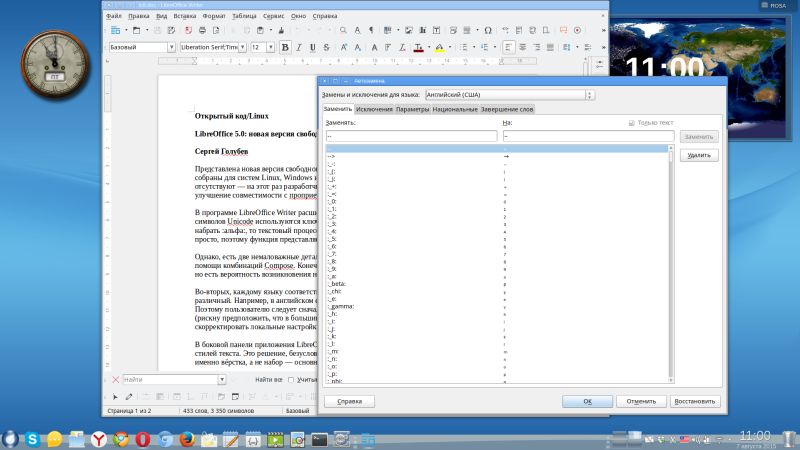This screenshot has width=800, height=450.
Task: Click the Print icon in toolbar
Action: (202, 31)
